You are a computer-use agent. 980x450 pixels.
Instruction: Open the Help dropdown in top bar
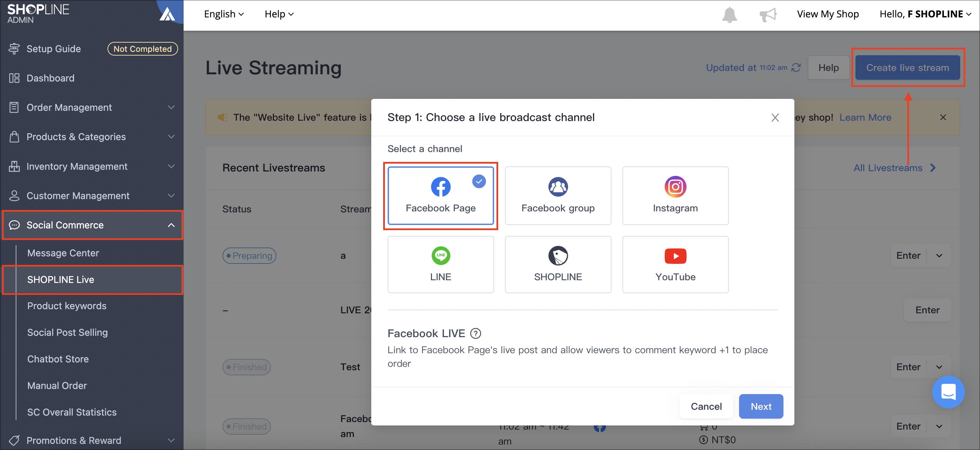pos(279,14)
